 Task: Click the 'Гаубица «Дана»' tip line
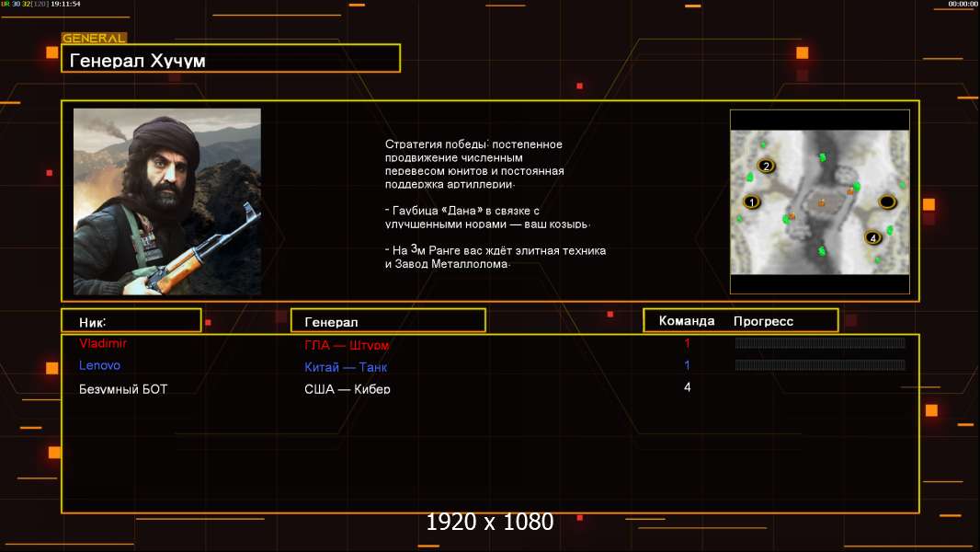point(487,217)
